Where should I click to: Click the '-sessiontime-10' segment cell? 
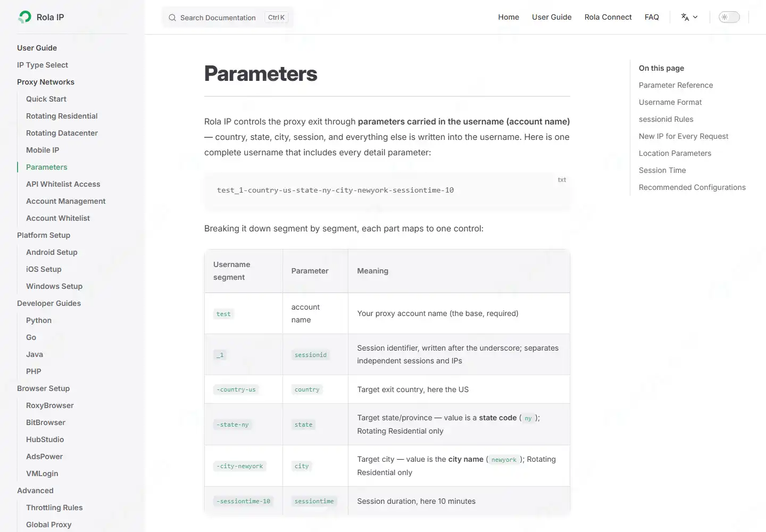(x=244, y=501)
